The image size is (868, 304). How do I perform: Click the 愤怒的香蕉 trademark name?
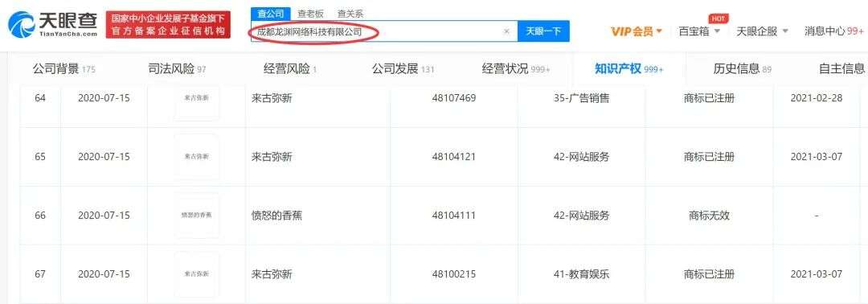276,216
